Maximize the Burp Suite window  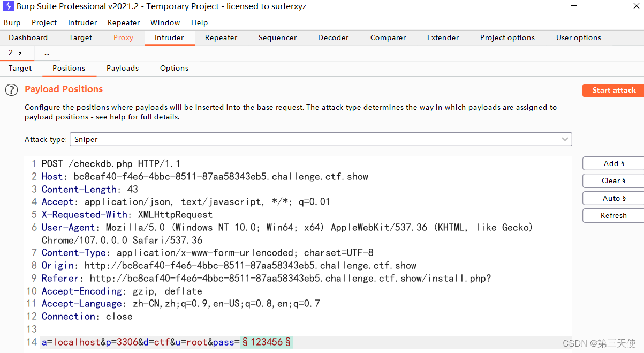click(605, 6)
